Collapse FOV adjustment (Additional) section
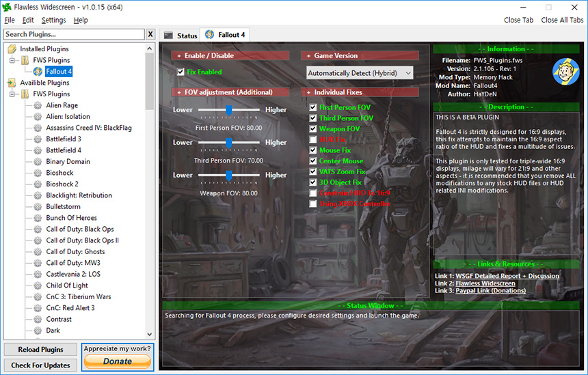 [230, 92]
